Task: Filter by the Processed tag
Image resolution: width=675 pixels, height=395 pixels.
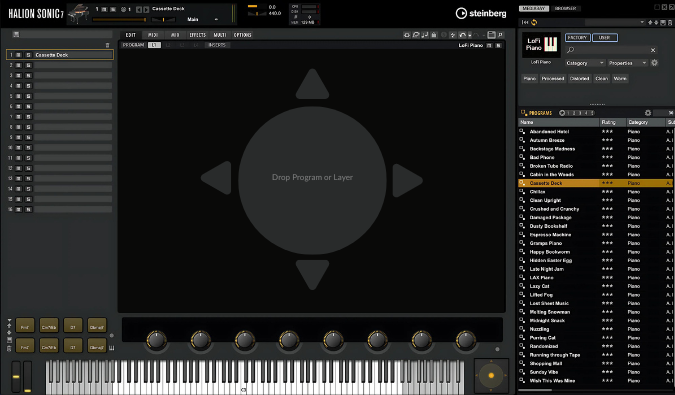Action: 553,78
